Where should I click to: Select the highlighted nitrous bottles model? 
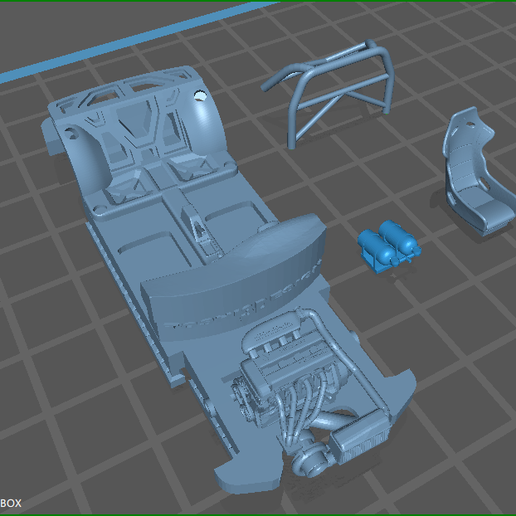coord(388,246)
